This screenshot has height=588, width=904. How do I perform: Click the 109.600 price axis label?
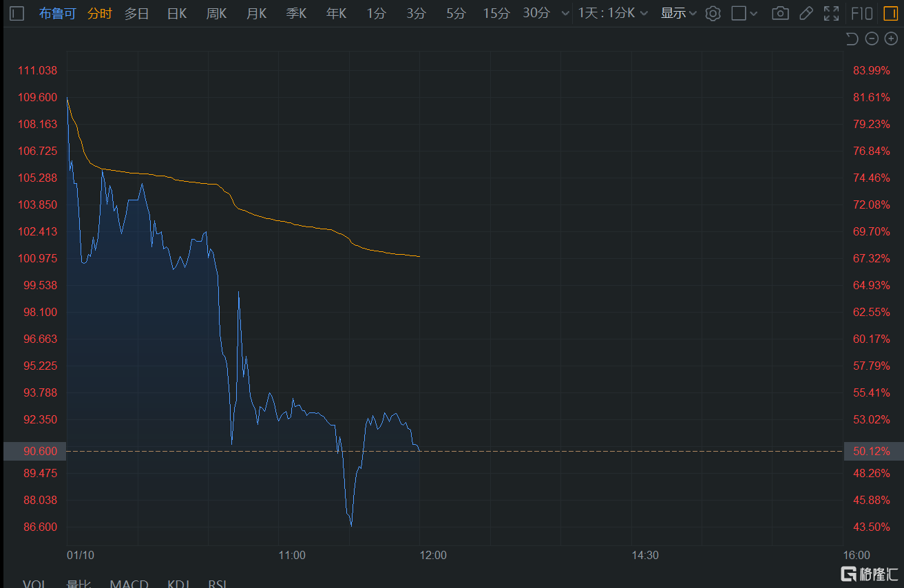tap(37, 97)
